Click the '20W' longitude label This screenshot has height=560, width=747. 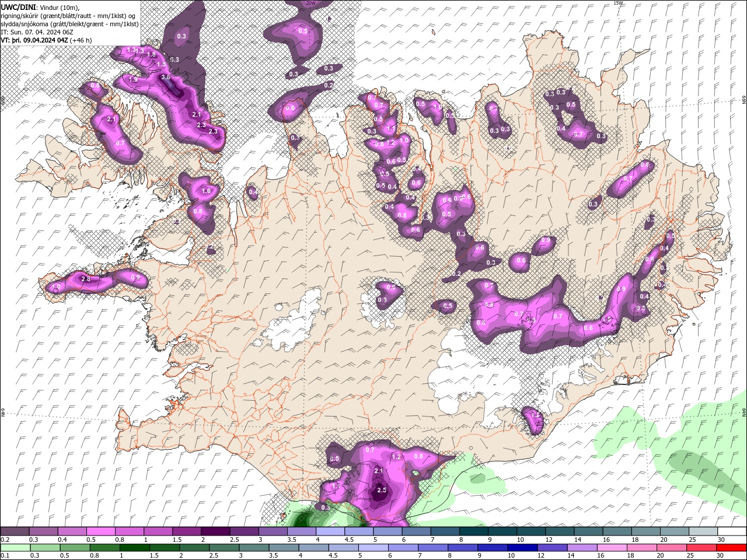tap(310, 3)
